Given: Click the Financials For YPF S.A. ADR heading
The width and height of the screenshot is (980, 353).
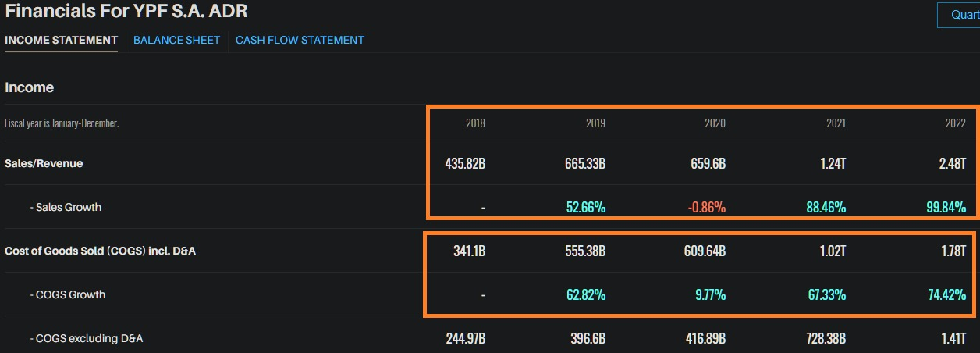Looking at the screenshot, I should (x=126, y=12).
